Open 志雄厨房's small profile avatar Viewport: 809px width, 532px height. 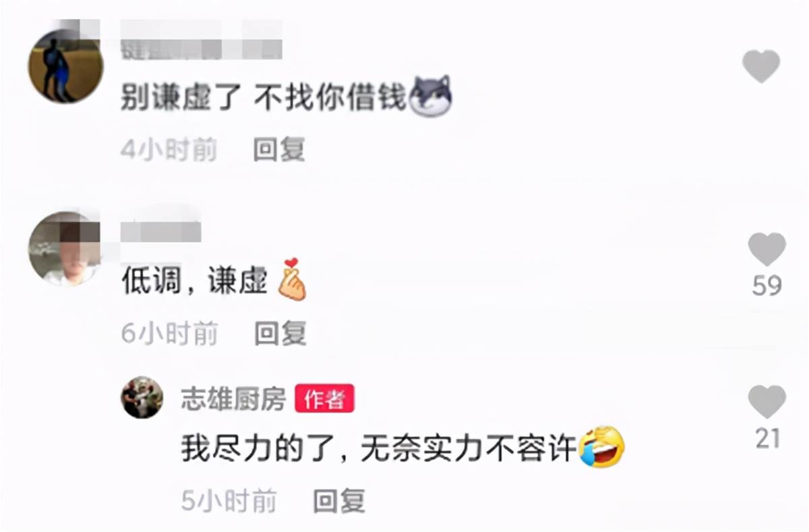(x=142, y=398)
